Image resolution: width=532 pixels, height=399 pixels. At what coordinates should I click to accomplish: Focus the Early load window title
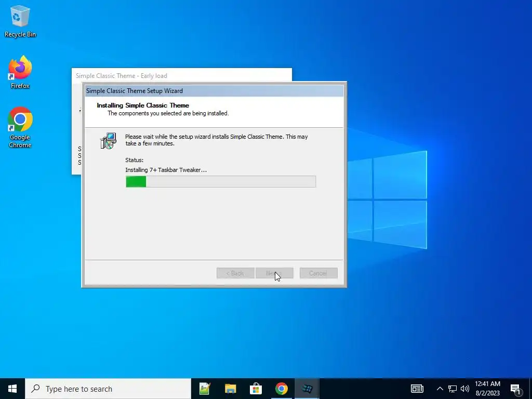pyautogui.click(x=122, y=76)
